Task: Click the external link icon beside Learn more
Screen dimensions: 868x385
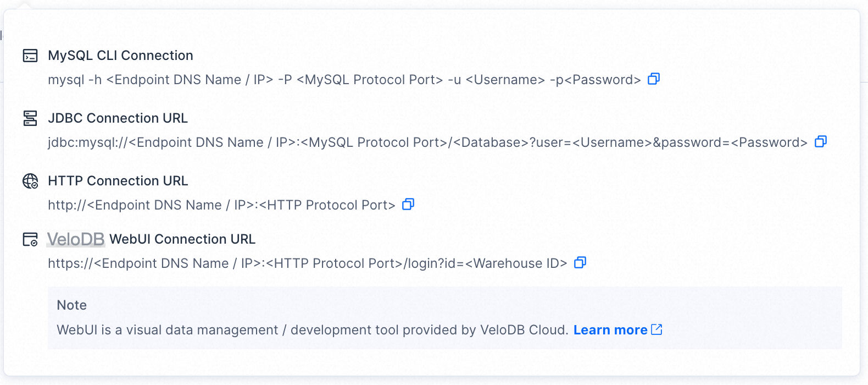Action: (656, 329)
